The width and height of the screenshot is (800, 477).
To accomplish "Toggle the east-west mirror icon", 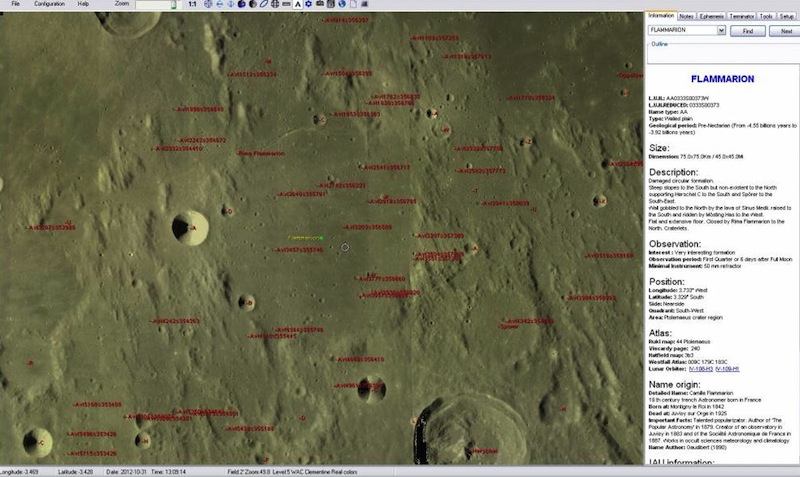I will [x=219, y=4].
